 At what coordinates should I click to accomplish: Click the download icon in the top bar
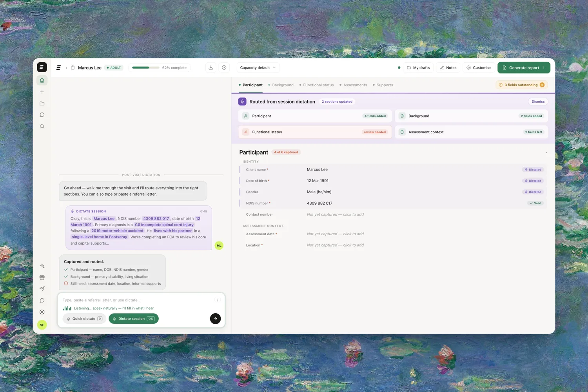pos(211,67)
